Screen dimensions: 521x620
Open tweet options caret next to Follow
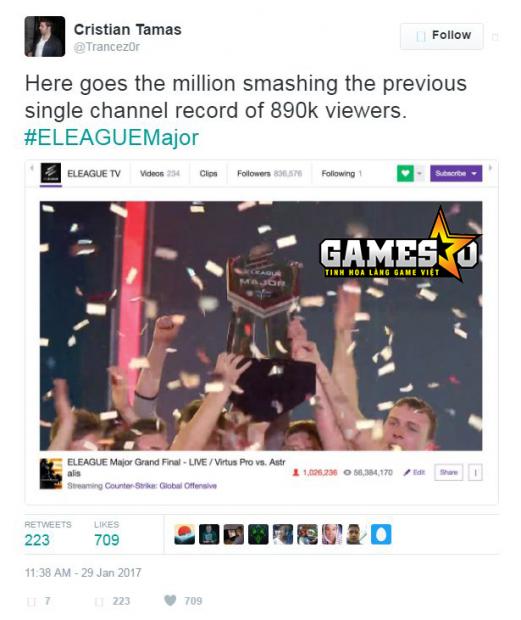tap(495, 37)
